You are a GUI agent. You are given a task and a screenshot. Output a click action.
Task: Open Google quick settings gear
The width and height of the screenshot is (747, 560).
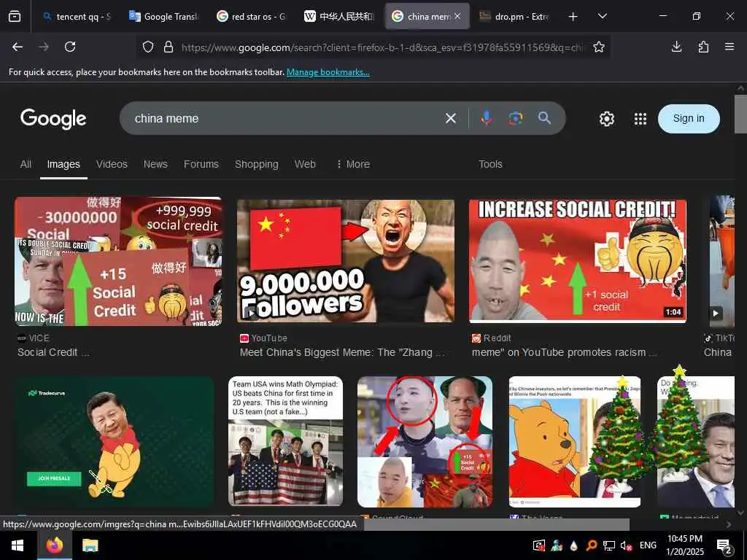[606, 119]
